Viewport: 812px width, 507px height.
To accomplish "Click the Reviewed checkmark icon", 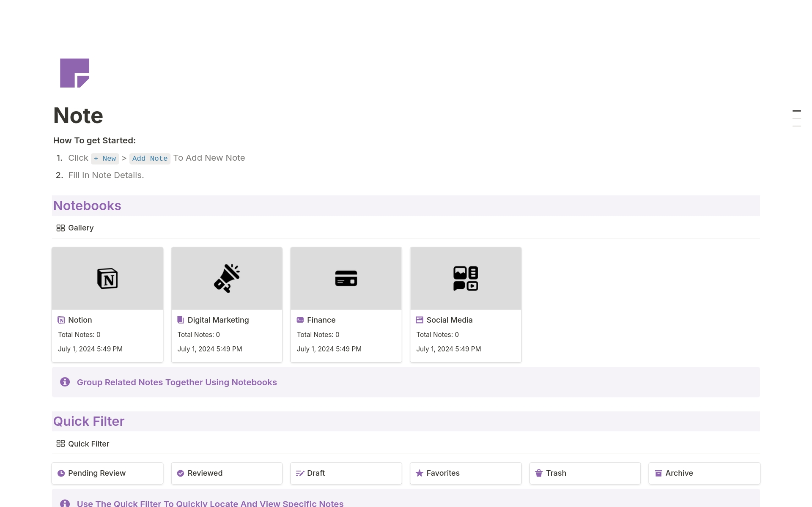I will [x=181, y=473].
